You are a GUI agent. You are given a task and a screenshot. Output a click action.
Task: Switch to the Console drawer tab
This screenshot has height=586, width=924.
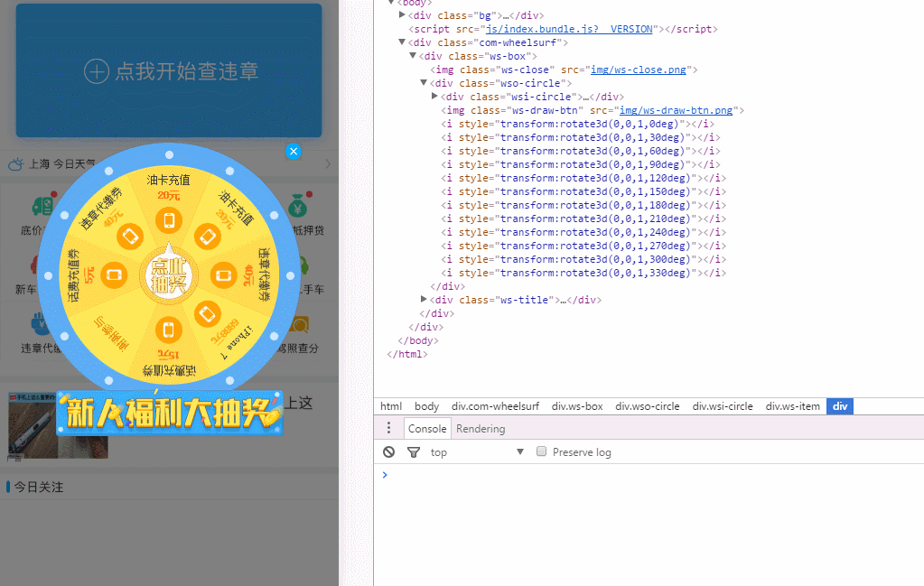tap(427, 429)
